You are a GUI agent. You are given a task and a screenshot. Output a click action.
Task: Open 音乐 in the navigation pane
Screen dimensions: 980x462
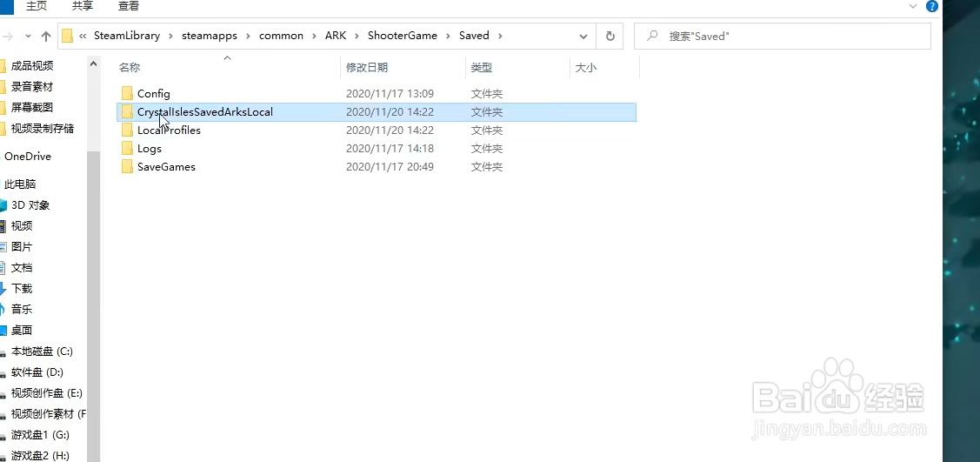pyautogui.click(x=22, y=309)
